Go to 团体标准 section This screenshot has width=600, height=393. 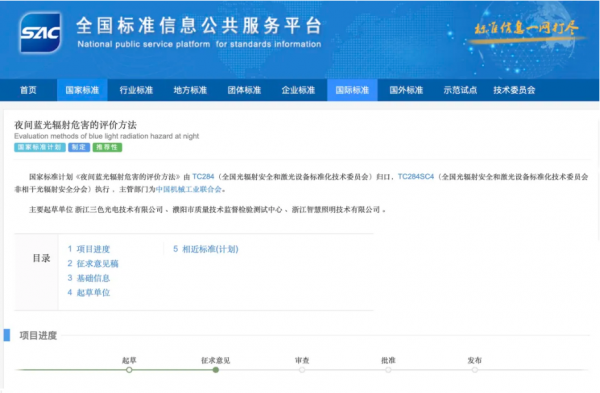click(244, 90)
